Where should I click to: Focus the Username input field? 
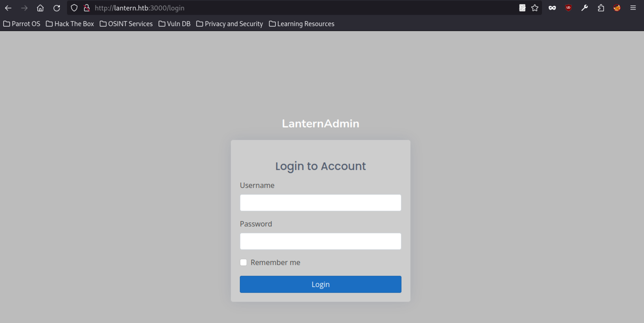click(320, 203)
